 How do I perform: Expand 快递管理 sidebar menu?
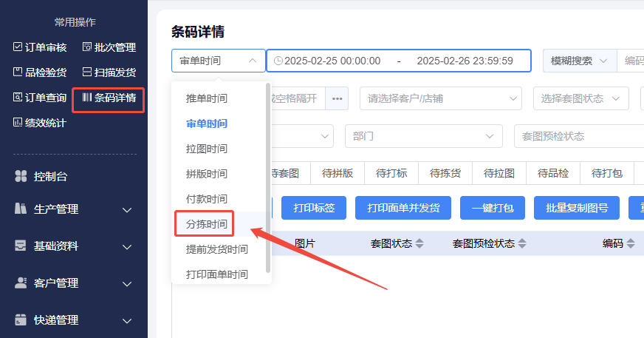(127, 321)
